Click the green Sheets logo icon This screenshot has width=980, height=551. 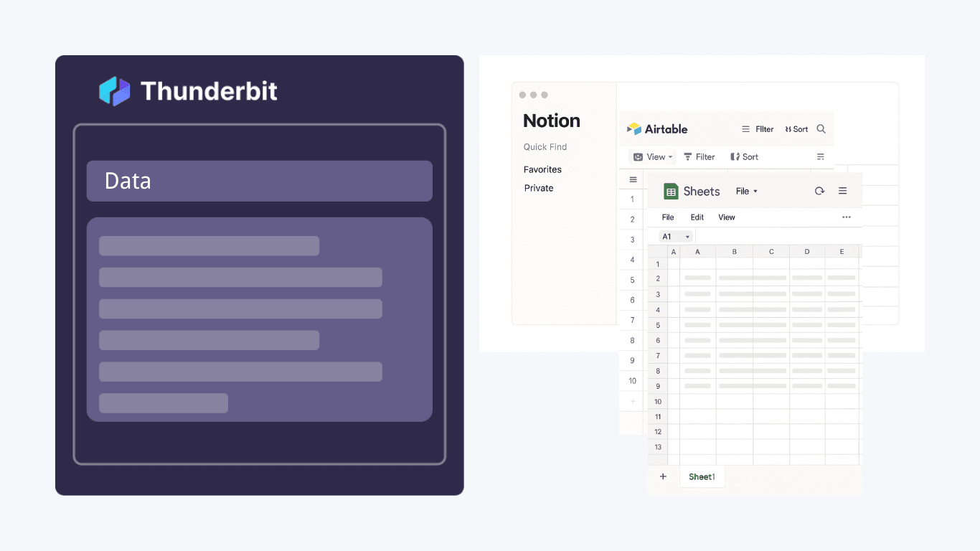(671, 192)
